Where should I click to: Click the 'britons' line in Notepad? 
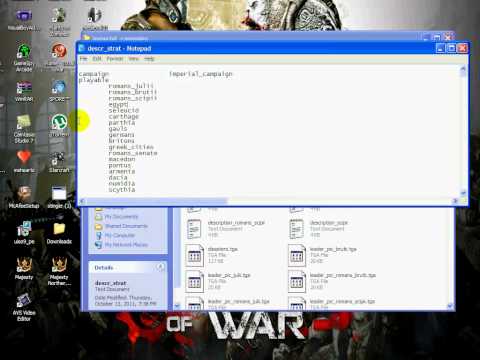[x=121, y=141]
